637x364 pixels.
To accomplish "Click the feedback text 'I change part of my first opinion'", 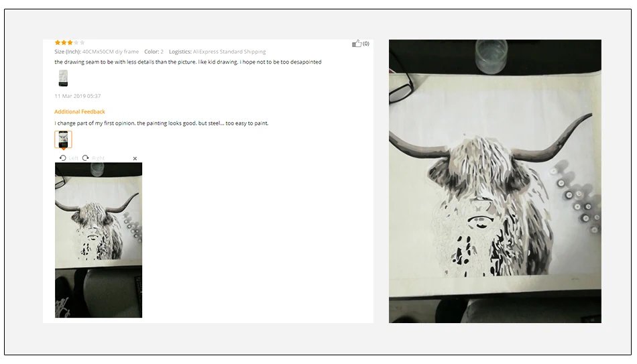I will click(162, 123).
